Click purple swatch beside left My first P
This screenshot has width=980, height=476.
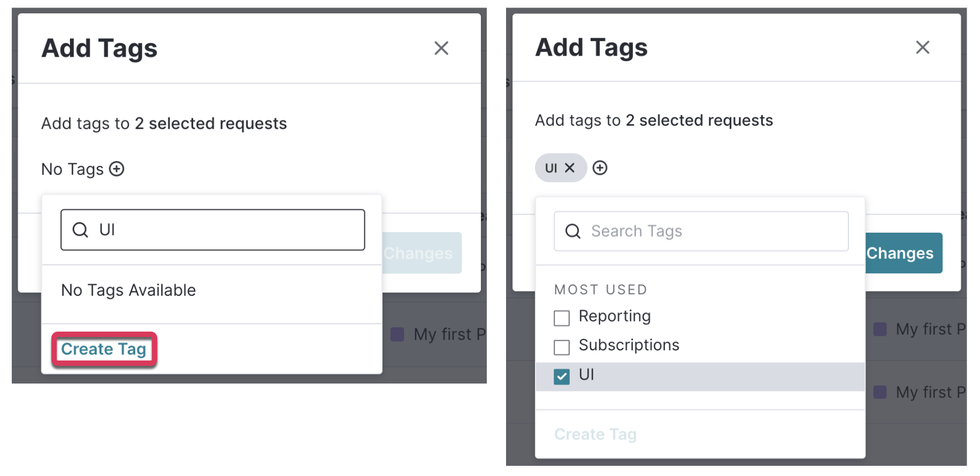[x=397, y=334]
